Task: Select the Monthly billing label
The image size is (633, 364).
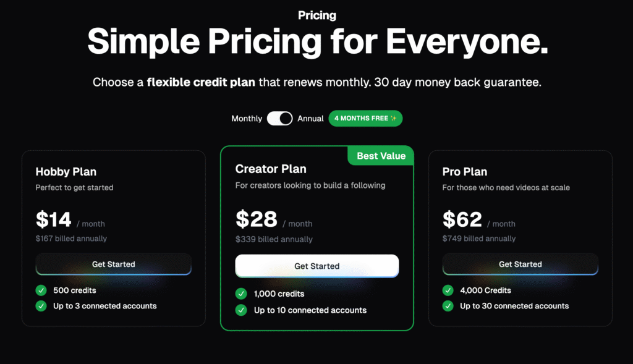Action: pyautogui.click(x=247, y=119)
